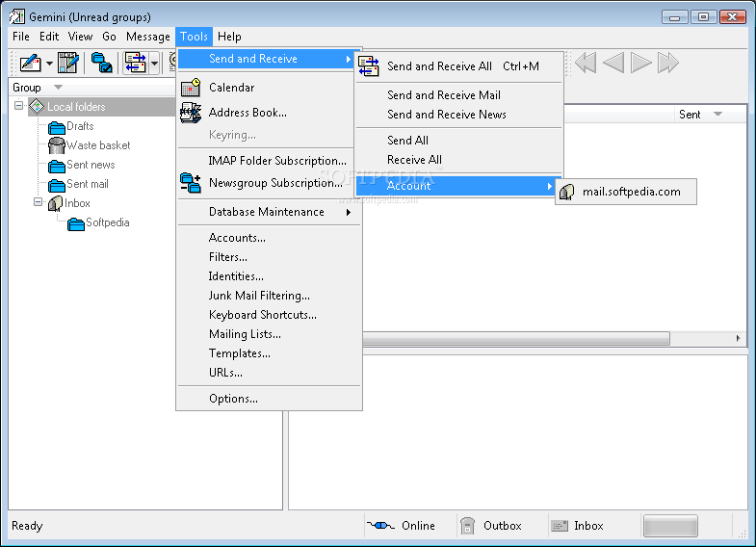The height and width of the screenshot is (547, 756).
Task: Click the last message navigation arrow
Action: [668, 63]
